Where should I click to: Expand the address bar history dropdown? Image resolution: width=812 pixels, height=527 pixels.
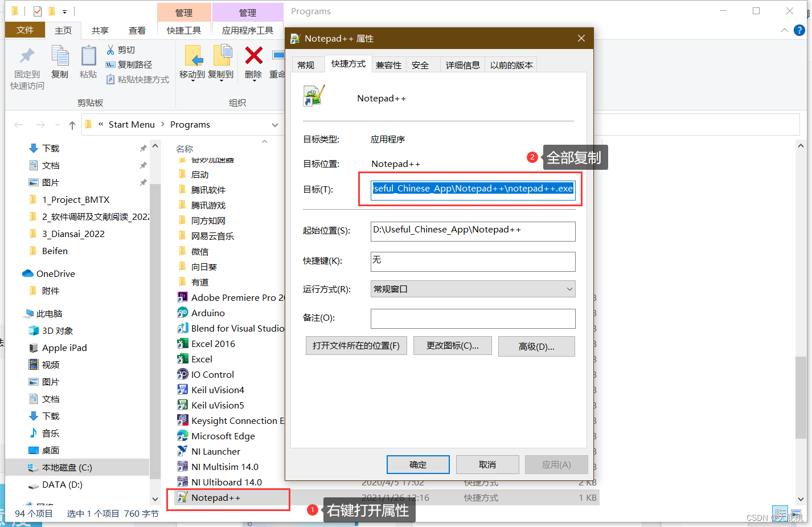275,125
